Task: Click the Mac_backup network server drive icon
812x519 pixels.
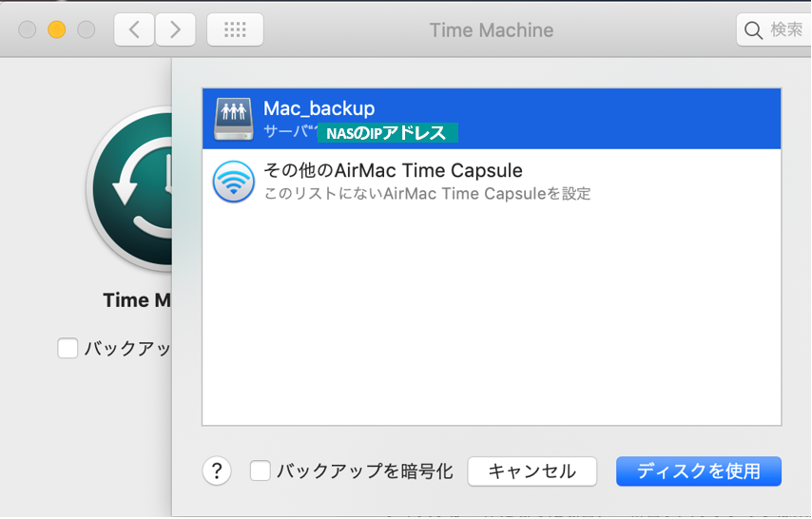Action: coord(233,119)
